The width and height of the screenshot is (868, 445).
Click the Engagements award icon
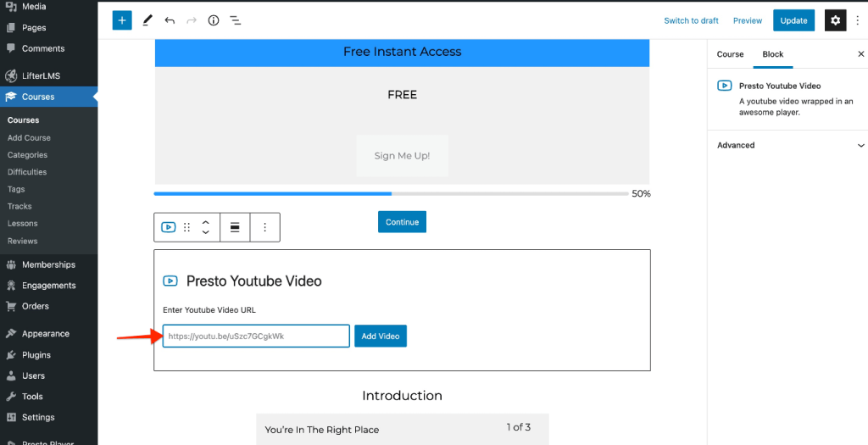click(10, 286)
